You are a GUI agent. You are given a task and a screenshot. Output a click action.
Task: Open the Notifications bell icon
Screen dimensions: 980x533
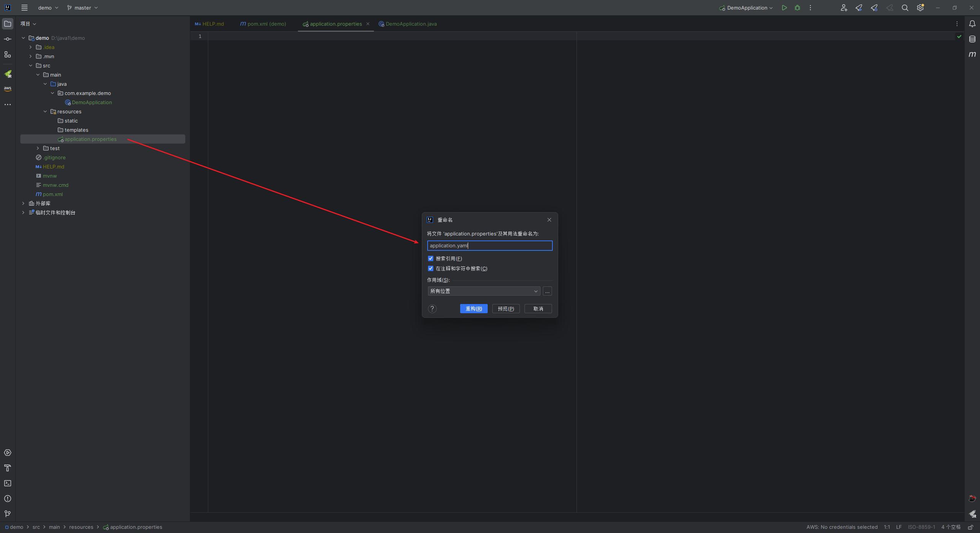972,24
